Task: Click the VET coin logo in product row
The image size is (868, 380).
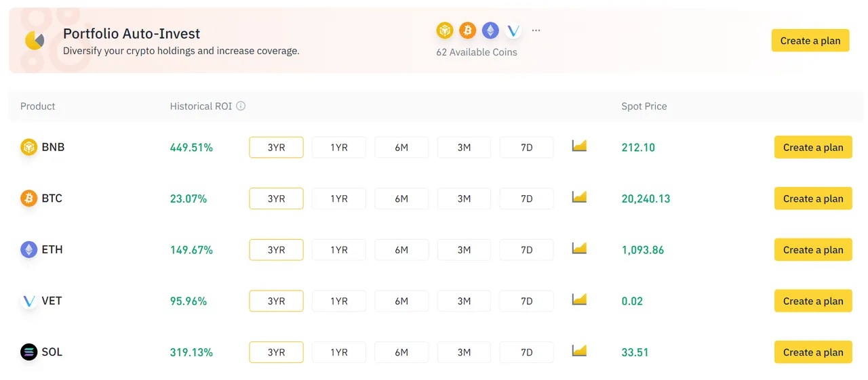Action: [28, 301]
